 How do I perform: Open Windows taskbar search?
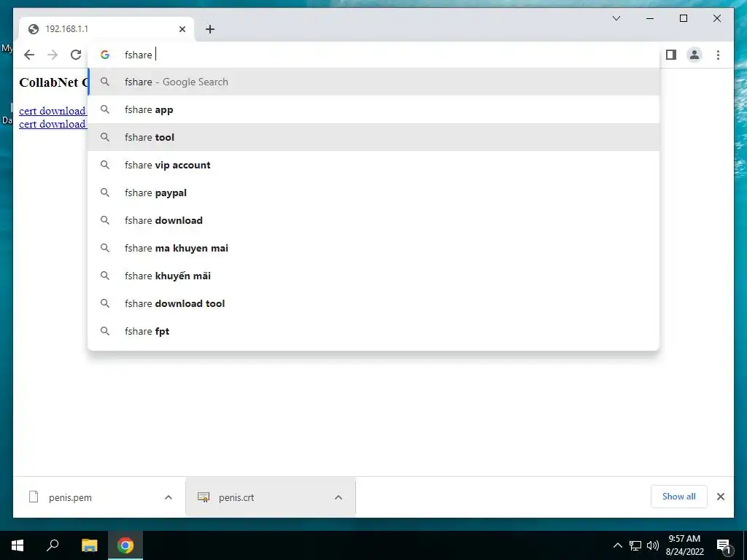coord(53,545)
